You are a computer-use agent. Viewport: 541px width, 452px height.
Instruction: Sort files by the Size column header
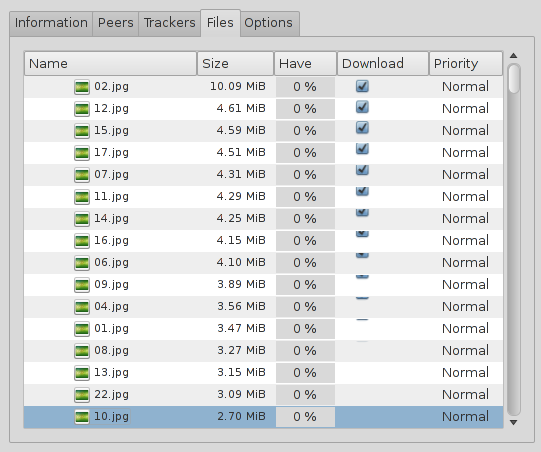[236, 63]
